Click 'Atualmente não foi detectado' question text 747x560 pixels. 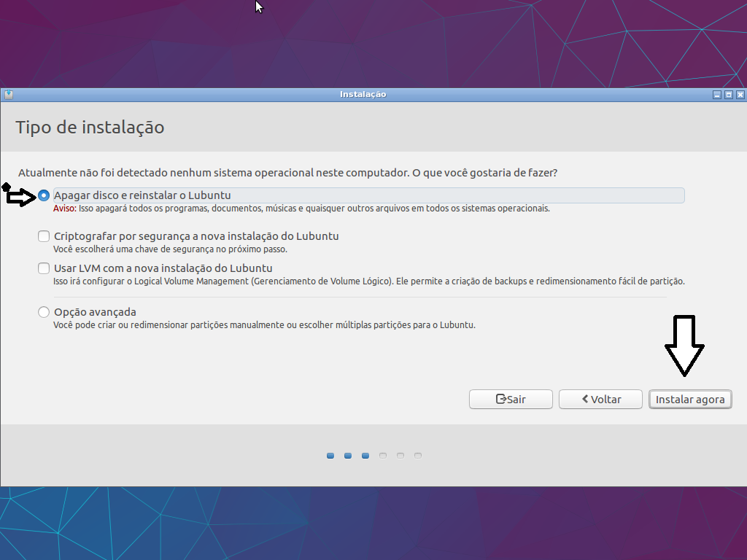[287, 172]
